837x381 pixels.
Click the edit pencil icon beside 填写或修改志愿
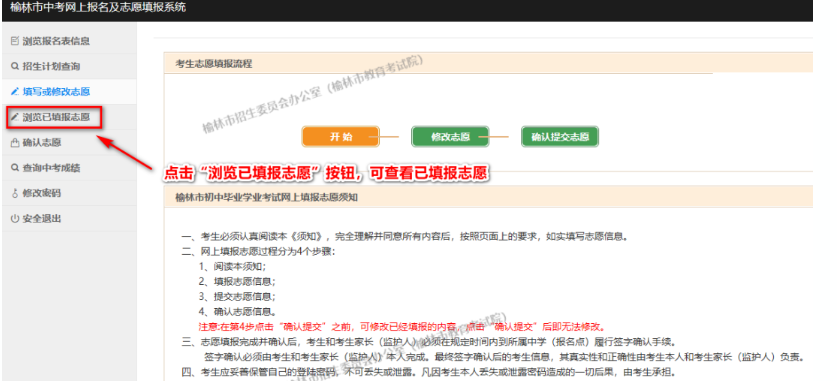click(14, 92)
